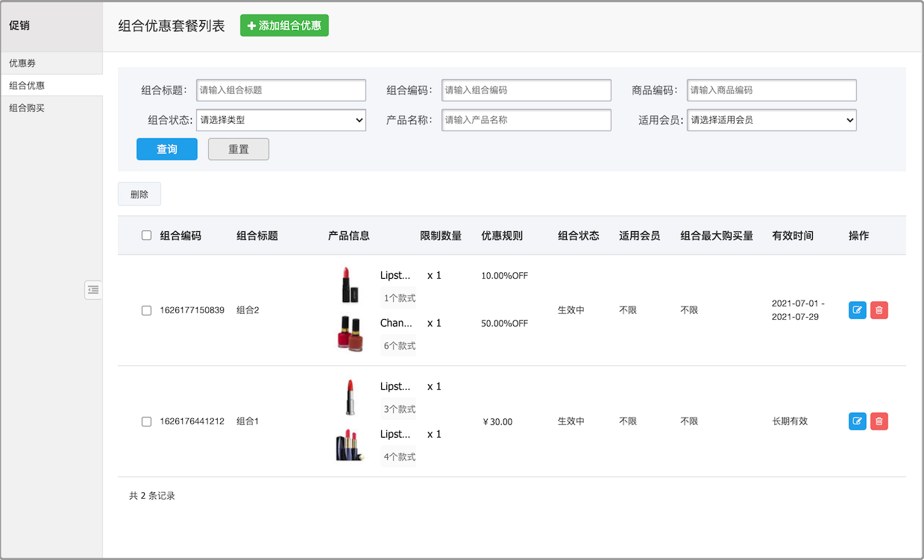Image resolution: width=924 pixels, height=560 pixels.
Task: Click the 添加组合优惠 green button
Action: [x=284, y=25]
